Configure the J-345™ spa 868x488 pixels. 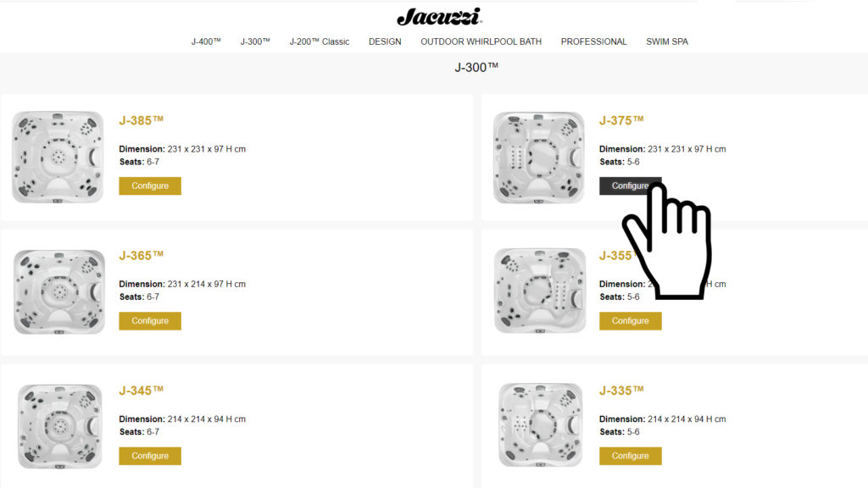click(150, 456)
